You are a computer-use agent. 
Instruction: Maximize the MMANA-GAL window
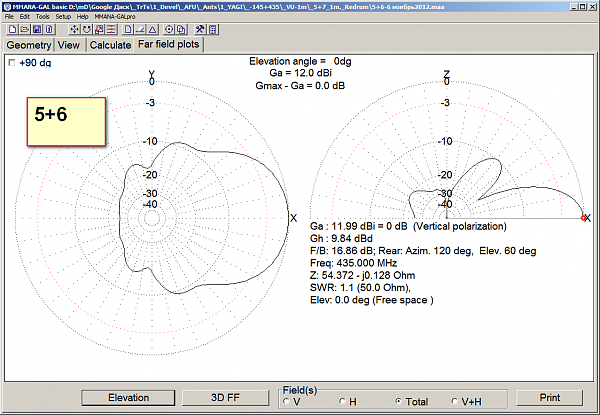[582, 7]
